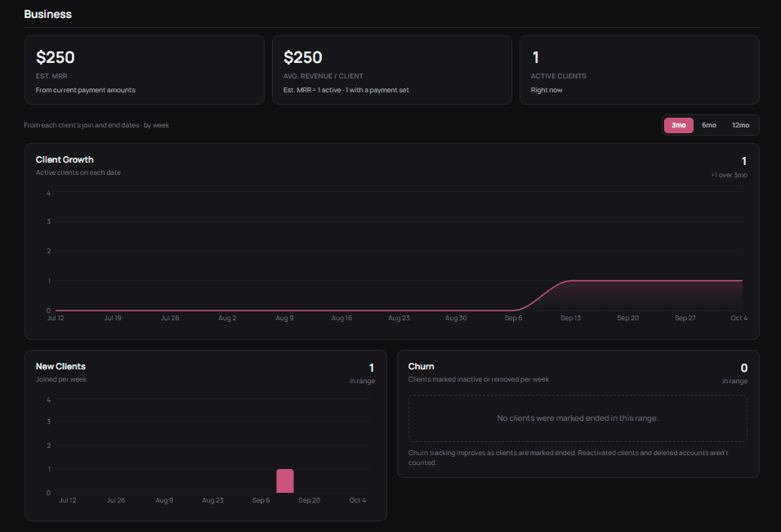781x532 pixels.
Task: Switch to the 6mo range
Action: (709, 125)
